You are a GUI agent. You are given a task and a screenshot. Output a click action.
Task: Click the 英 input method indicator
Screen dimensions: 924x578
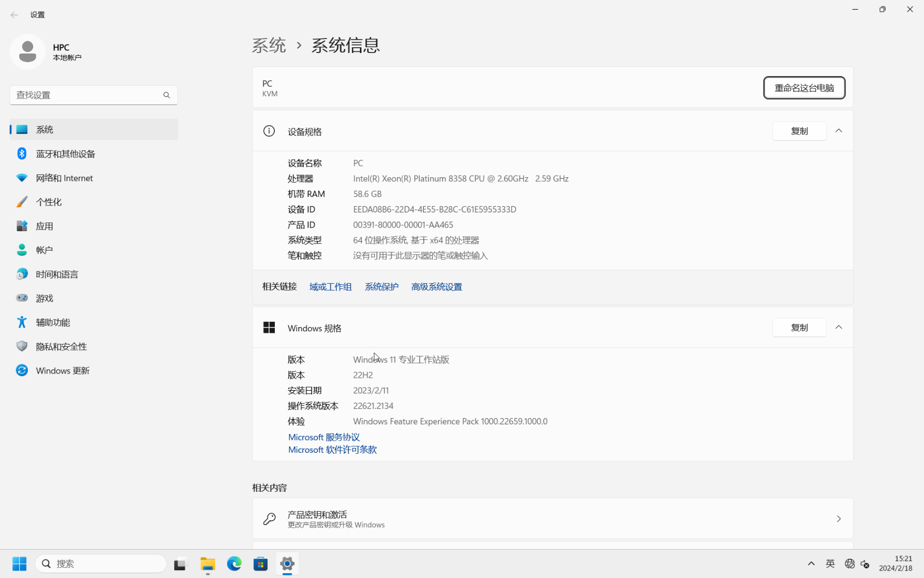pos(830,564)
